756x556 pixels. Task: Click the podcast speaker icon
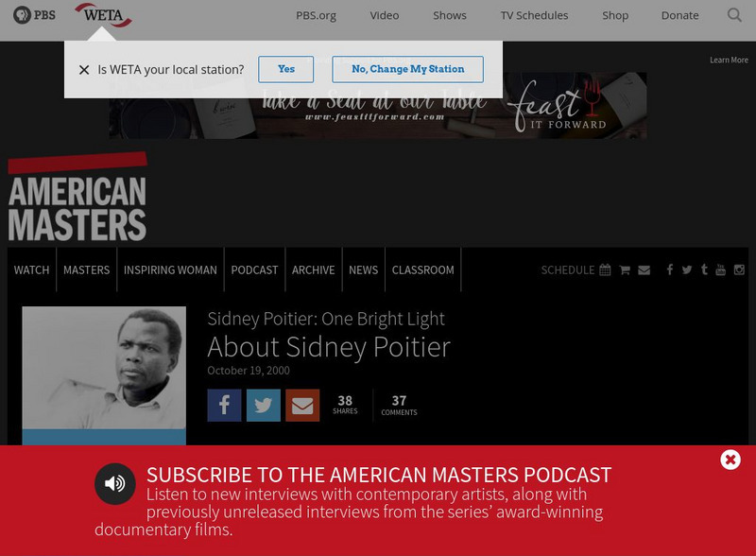(114, 483)
